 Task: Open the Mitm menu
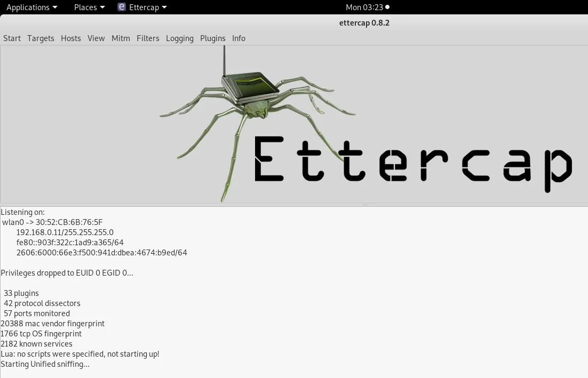(x=121, y=38)
